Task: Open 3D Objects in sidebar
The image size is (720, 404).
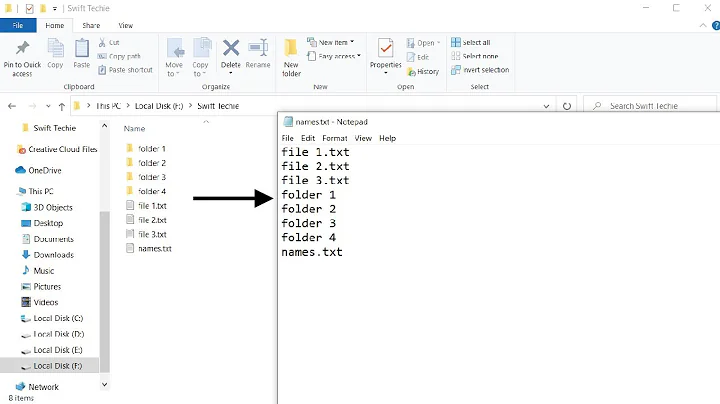Action: [47, 208]
